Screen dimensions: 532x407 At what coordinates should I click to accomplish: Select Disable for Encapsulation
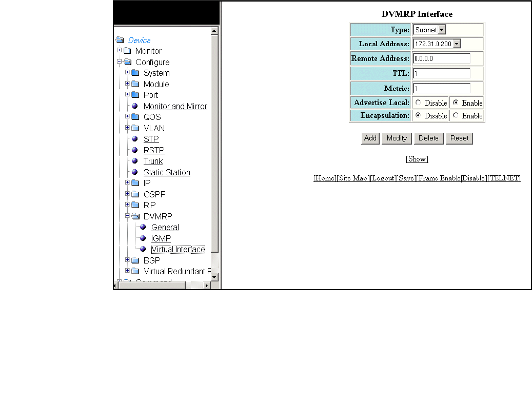click(x=418, y=115)
